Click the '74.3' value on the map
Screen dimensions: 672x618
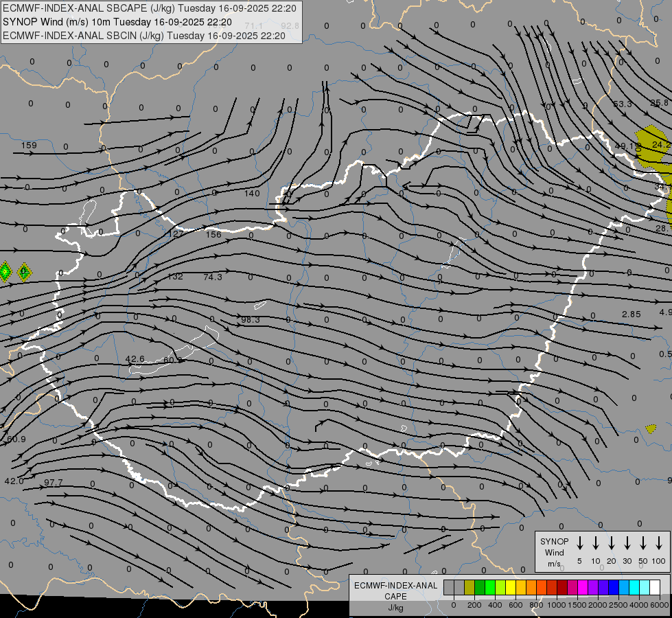(213, 277)
